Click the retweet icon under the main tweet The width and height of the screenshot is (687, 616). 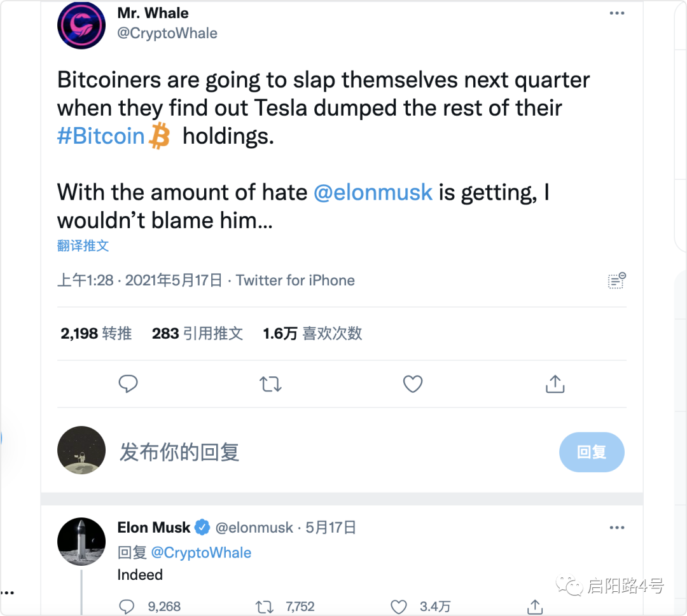point(270,384)
